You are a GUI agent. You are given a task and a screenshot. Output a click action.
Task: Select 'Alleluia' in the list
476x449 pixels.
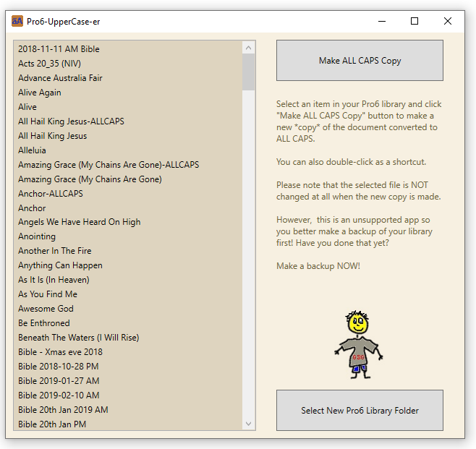(128, 150)
